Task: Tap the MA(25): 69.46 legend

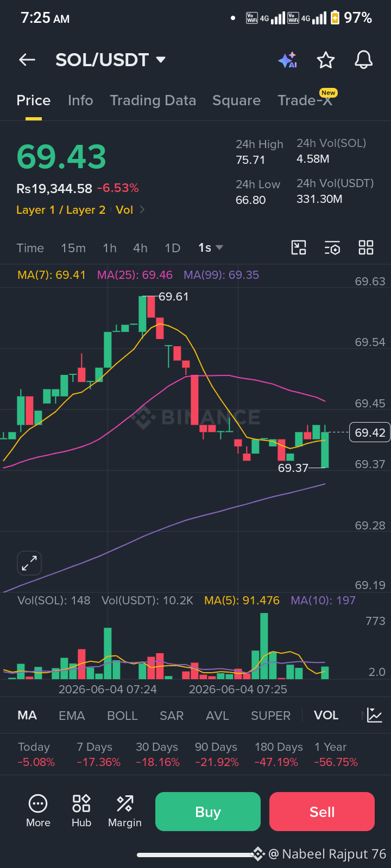Action: [135, 275]
